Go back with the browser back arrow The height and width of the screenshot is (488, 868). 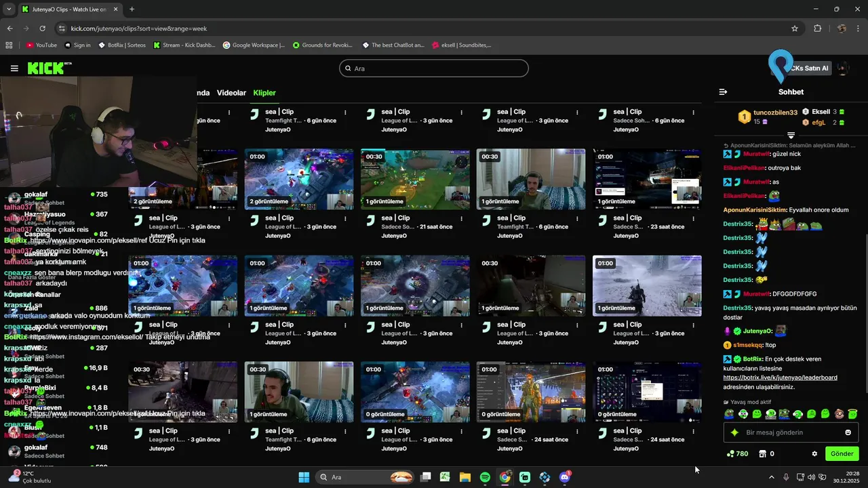click(x=9, y=28)
